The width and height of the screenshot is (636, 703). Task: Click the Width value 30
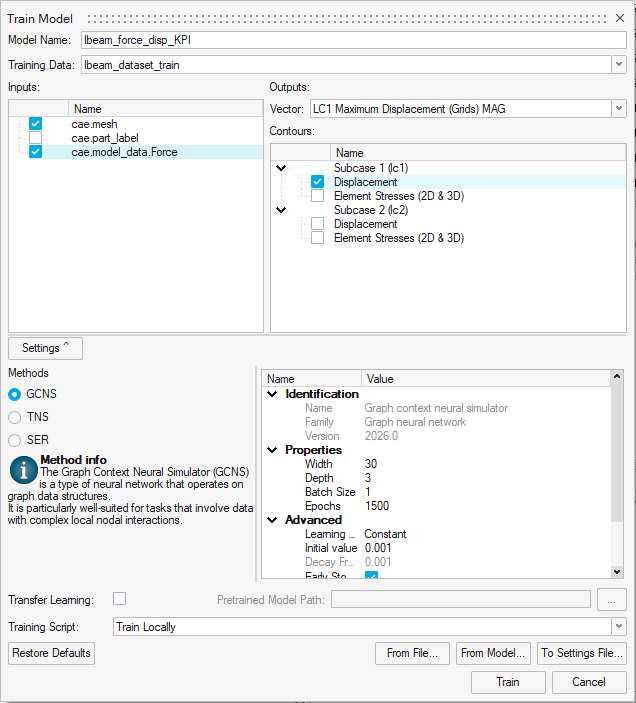pos(371,464)
